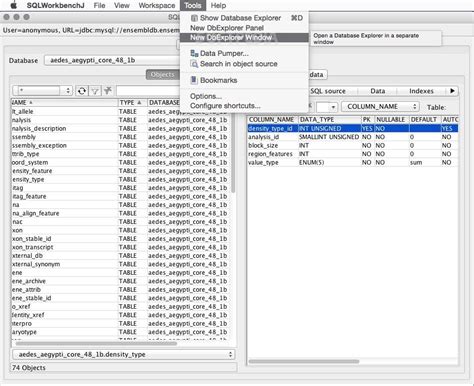Screen dimensions: 474x386
Task: Select the external_synonym table row
Action: pos(122,264)
